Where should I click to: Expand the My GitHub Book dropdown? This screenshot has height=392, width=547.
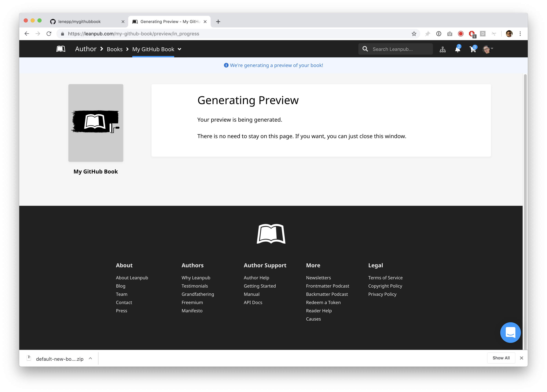179,49
